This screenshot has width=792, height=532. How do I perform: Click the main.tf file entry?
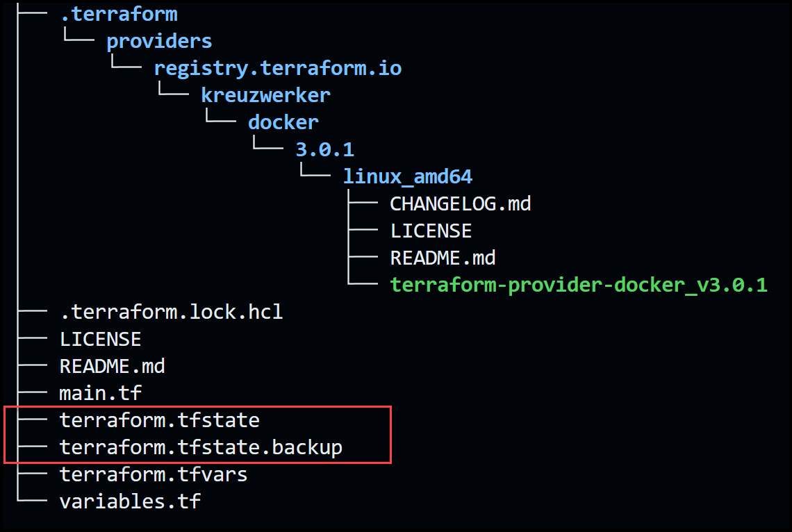101,393
